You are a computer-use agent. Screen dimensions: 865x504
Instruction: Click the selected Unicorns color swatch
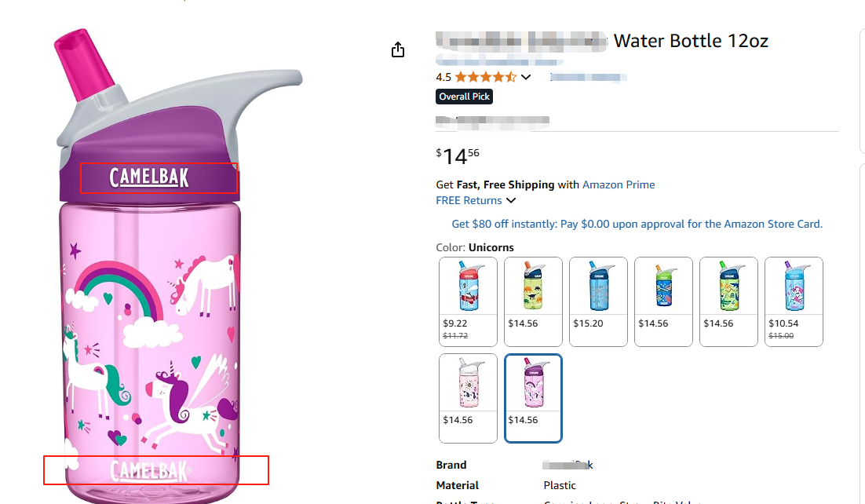tap(534, 397)
